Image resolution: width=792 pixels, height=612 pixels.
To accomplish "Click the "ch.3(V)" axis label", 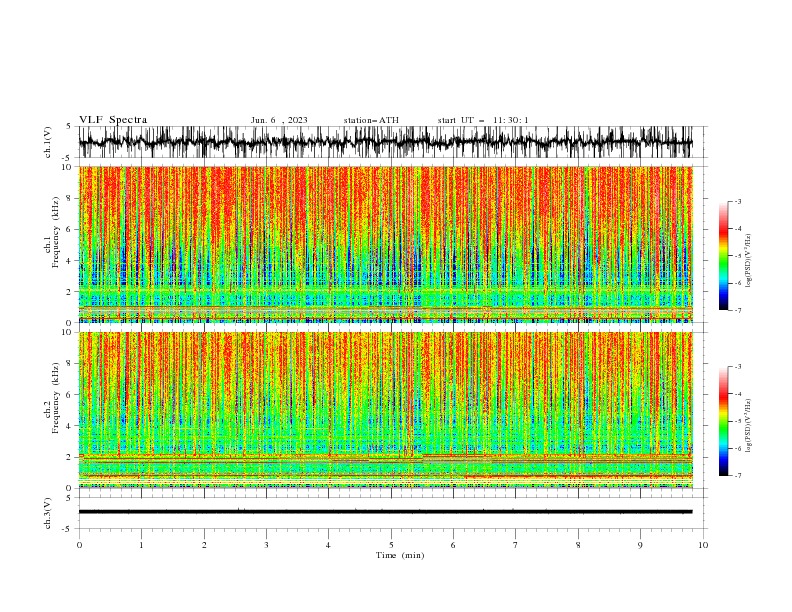I will (x=48, y=513).
